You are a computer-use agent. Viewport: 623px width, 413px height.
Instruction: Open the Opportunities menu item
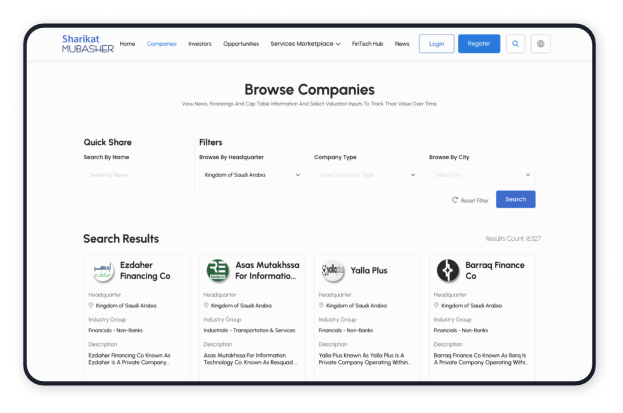tap(241, 44)
